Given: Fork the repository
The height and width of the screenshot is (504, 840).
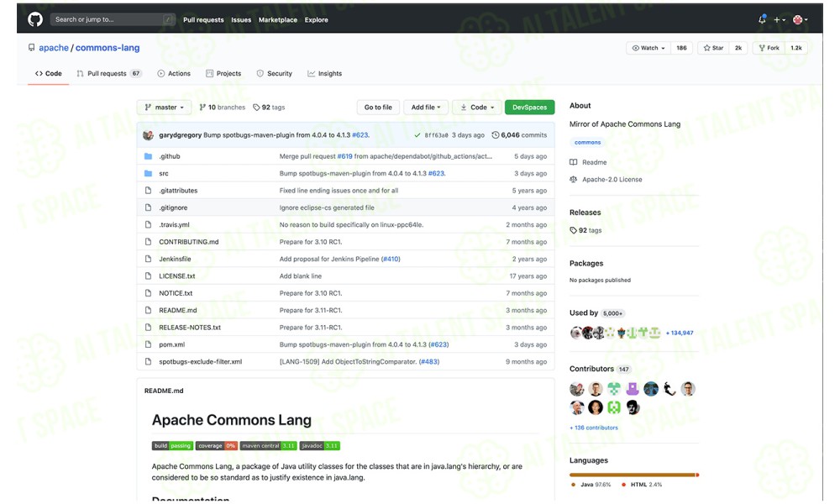Looking at the screenshot, I should (x=769, y=48).
